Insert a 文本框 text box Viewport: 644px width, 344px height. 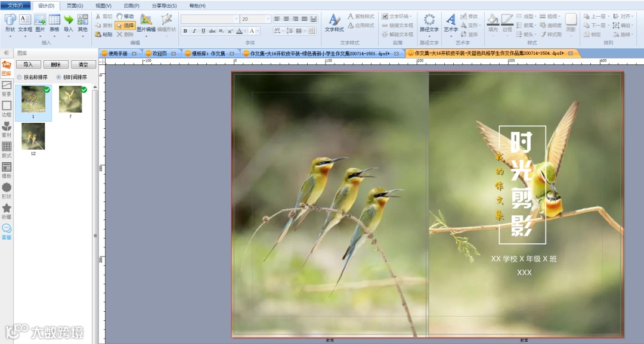tap(25, 23)
